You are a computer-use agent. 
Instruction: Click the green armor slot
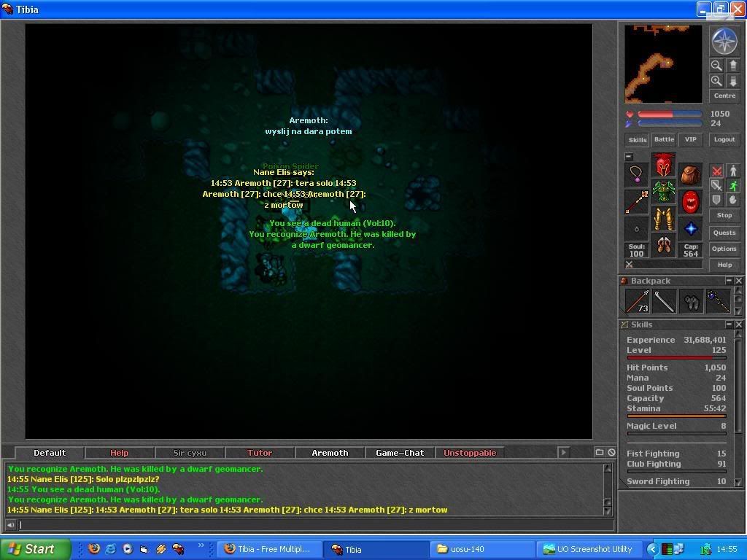pyautogui.click(x=664, y=192)
